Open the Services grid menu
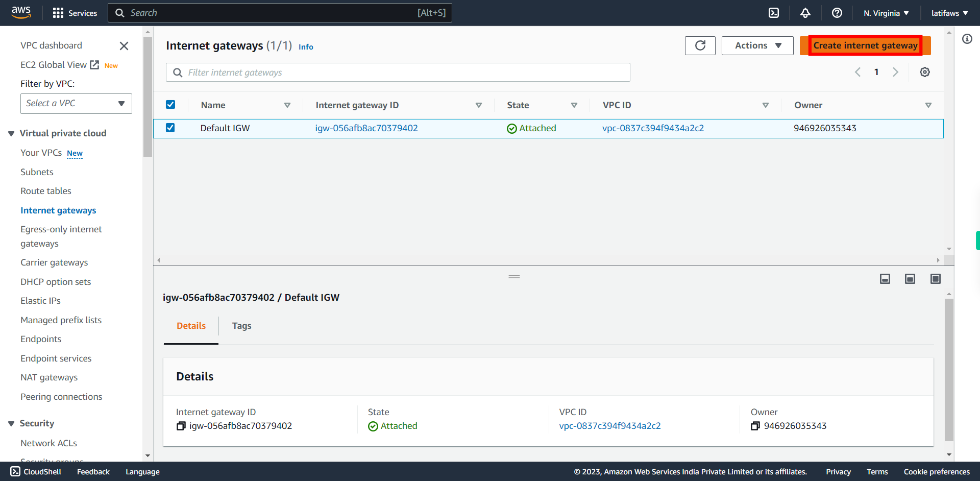Viewport: 980px width, 481px height. coord(75,13)
